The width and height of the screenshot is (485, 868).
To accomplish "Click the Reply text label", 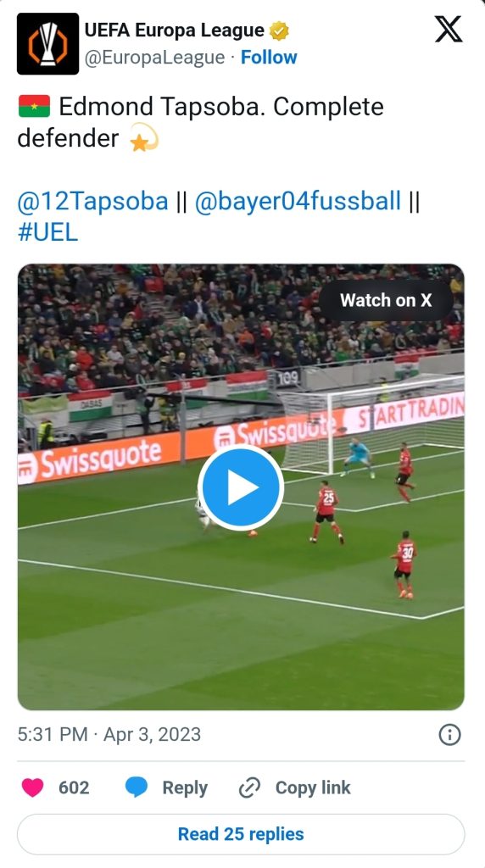I will click(x=185, y=787).
